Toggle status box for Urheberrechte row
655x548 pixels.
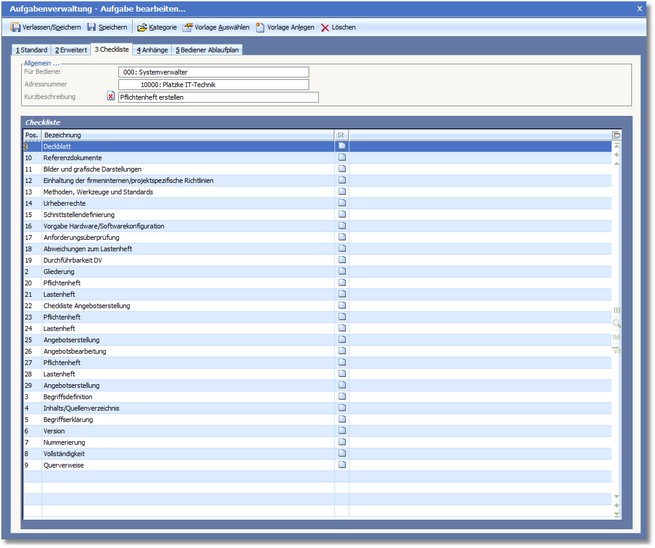pyautogui.click(x=341, y=203)
